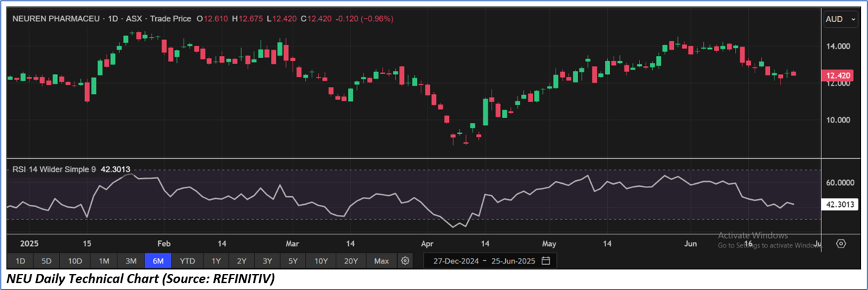
Task: Pick the 2Y range button
Action: (242, 261)
